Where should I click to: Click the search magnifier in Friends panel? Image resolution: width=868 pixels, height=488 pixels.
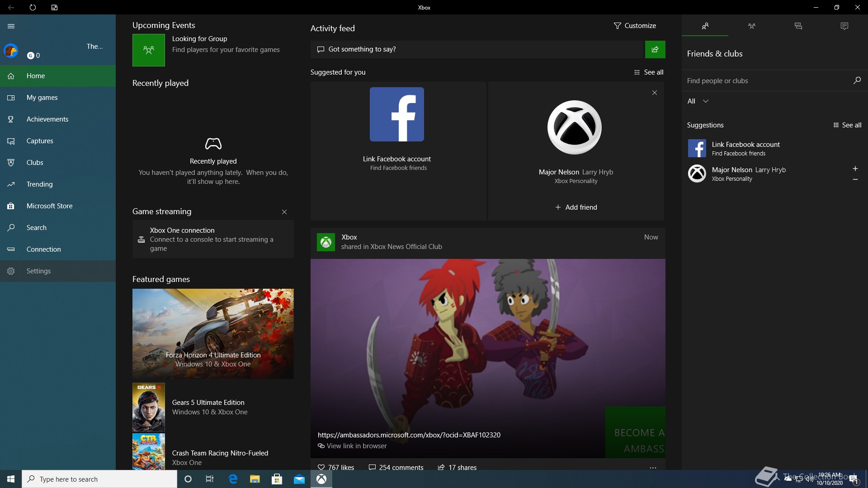click(857, 80)
